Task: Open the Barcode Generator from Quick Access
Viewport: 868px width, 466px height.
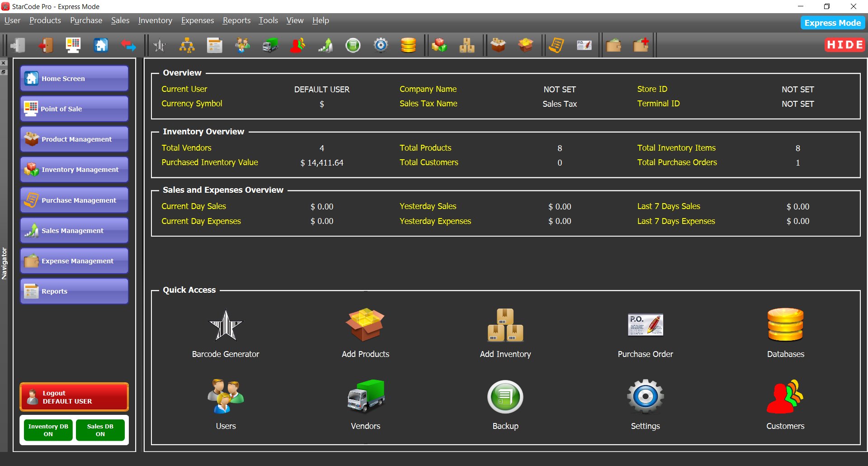Action: coord(226,324)
